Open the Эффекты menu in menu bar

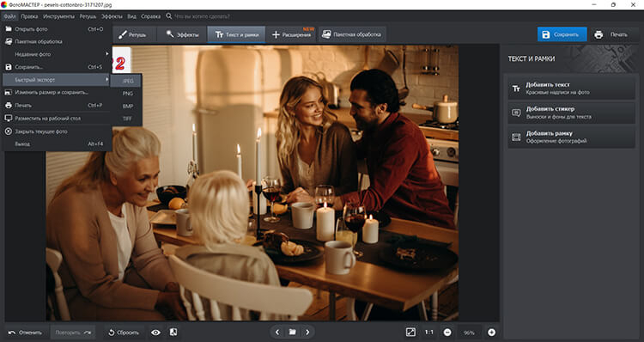pos(112,16)
